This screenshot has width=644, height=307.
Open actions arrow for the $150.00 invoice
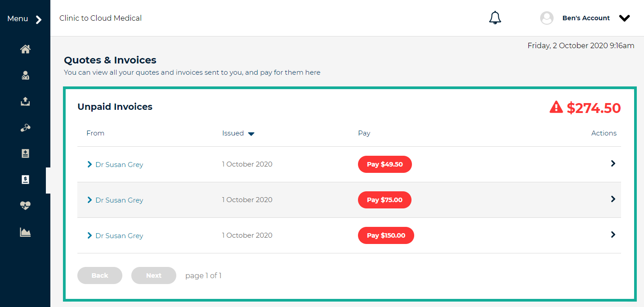(x=613, y=235)
